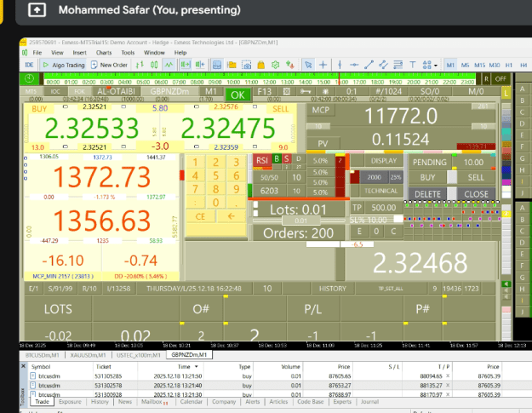532x413 pixels.
Task: Click the TP 500.00 value field
Action: (x=383, y=208)
